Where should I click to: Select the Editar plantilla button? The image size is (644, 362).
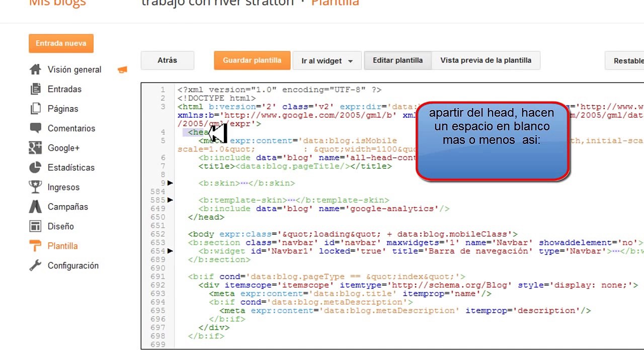(397, 60)
